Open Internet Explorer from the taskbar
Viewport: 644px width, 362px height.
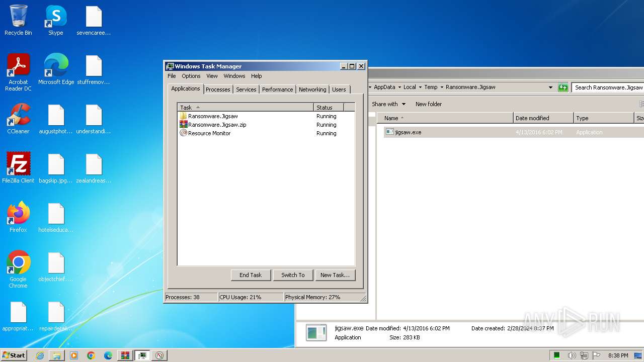click(x=40, y=355)
